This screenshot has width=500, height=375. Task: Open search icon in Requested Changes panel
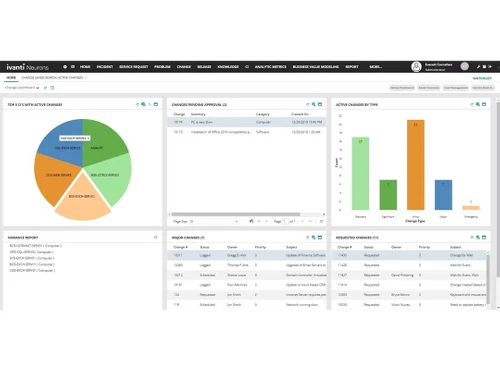[478, 237]
